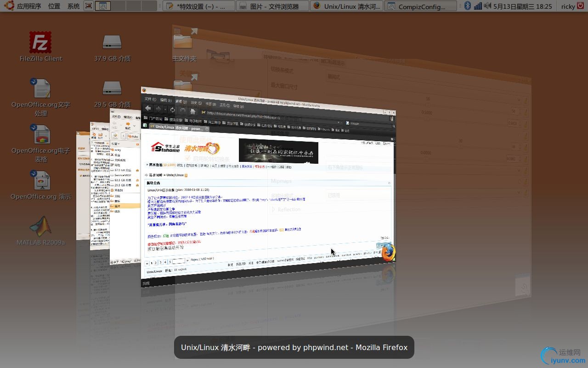
Task: Click the ricky path button in file browser
Action: 133,136
